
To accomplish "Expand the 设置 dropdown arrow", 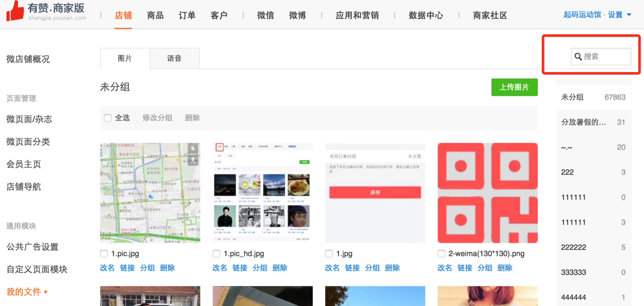I will click(629, 15).
